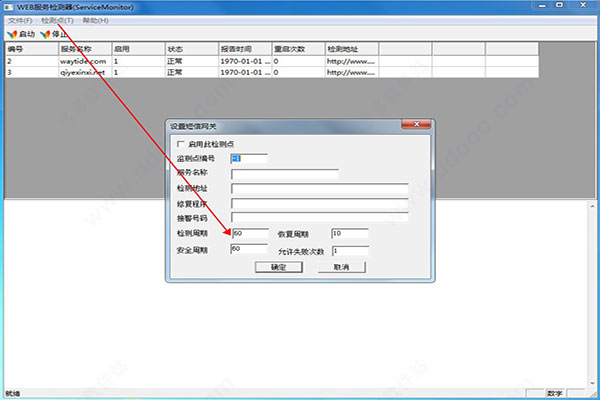The width and height of the screenshot is (600, 400).
Task: Click the 修复程序 input field
Action: click(320, 203)
